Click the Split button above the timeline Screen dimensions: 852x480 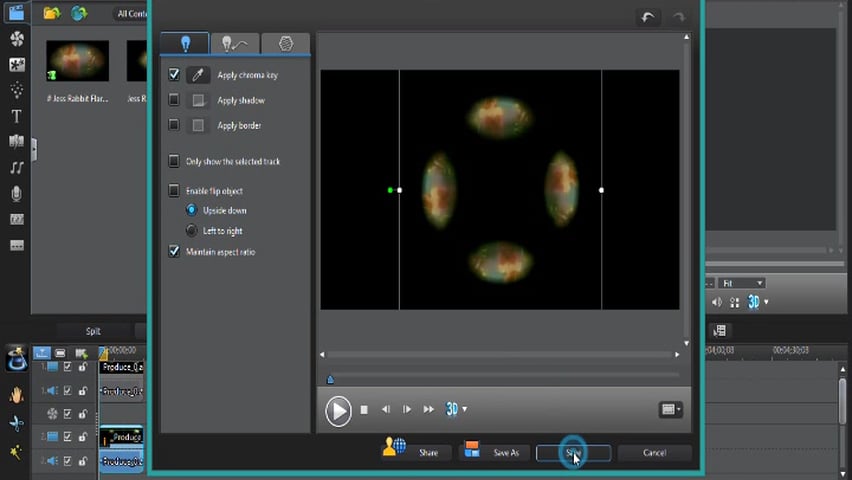pos(93,331)
